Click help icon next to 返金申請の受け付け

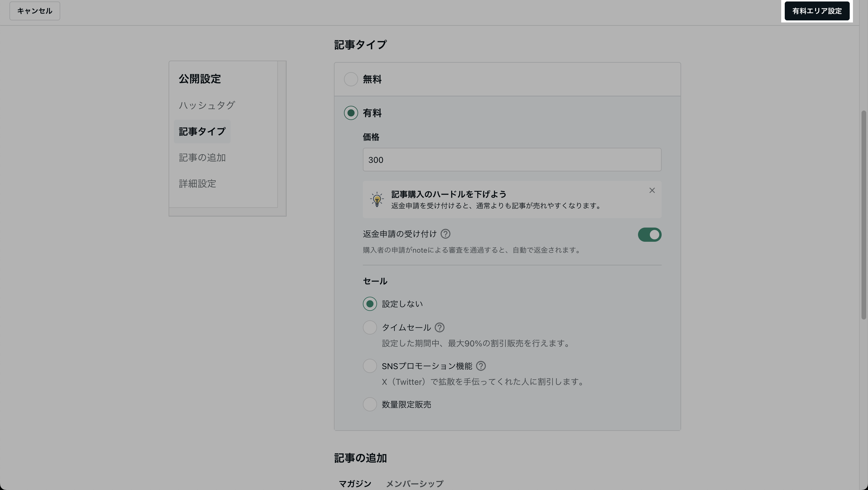[x=445, y=234]
